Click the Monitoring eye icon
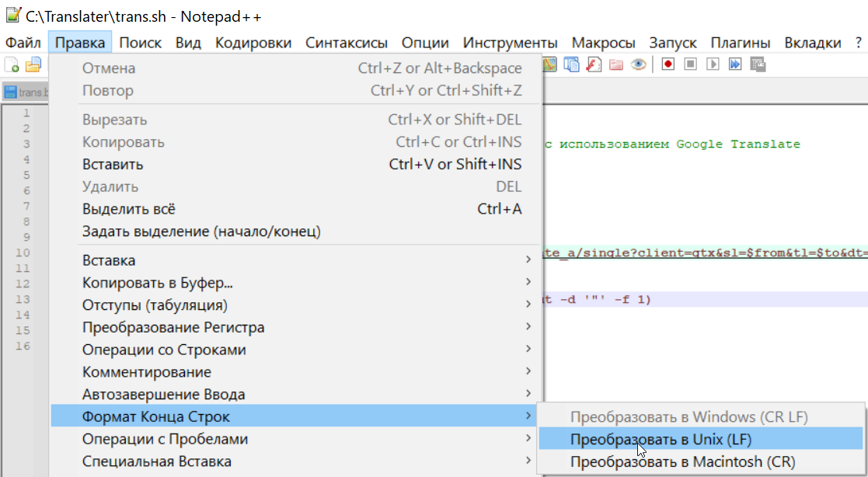The width and height of the screenshot is (868, 477). (x=638, y=64)
